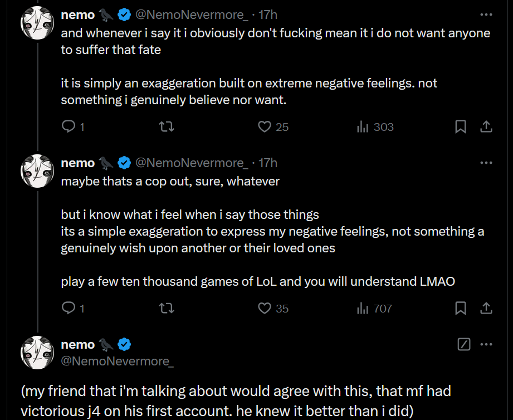Open more options on second tweet
Image resolution: width=513 pixels, height=420 pixels.
pyautogui.click(x=486, y=163)
